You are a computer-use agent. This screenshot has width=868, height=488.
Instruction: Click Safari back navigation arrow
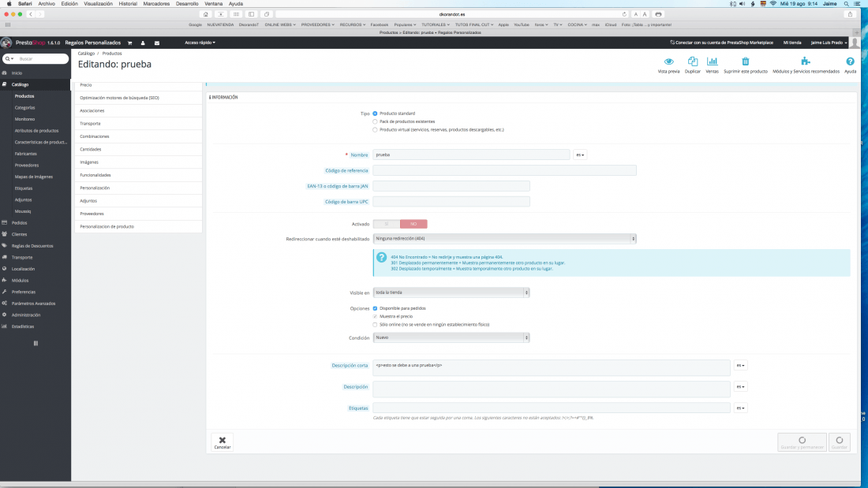tap(31, 14)
